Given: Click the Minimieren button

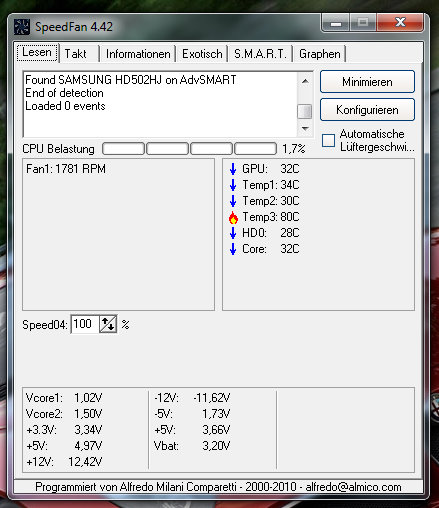Looking at the screenshot, I should (x=367, y=82).
